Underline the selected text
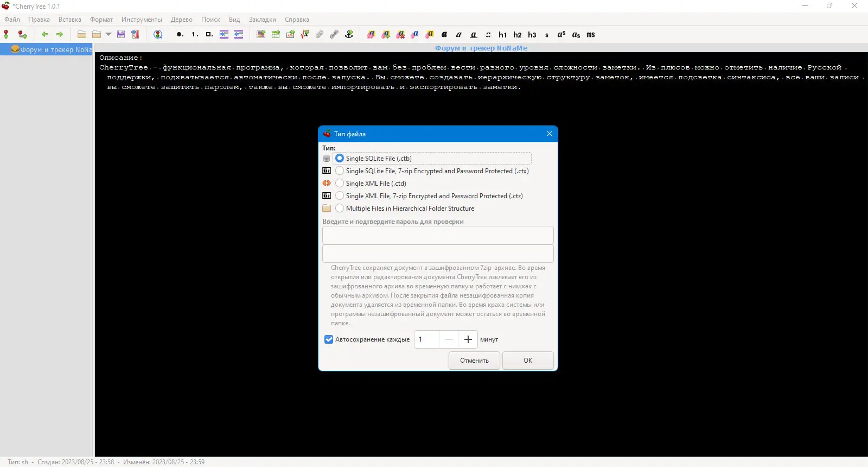This screenshot has width=868, height=467. click(x=474, y=34)
